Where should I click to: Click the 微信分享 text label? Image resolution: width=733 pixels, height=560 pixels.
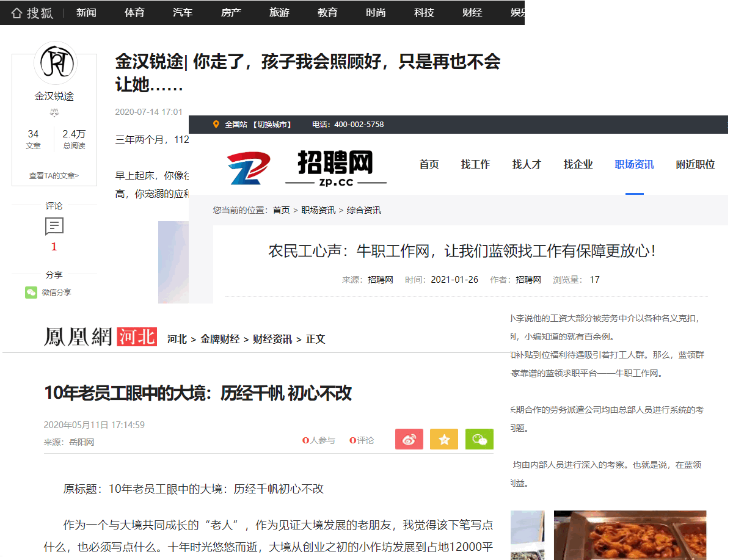(x=56, y=293)
